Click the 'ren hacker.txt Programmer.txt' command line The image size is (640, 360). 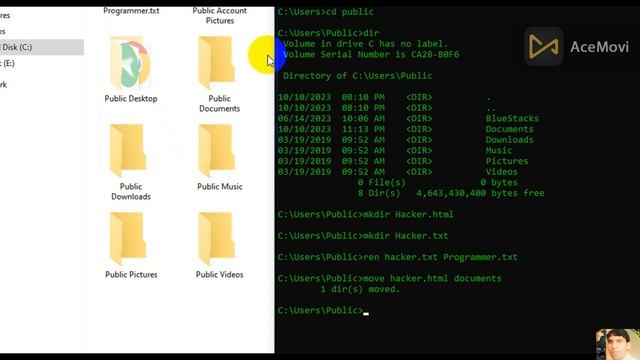tap(398, 257)
